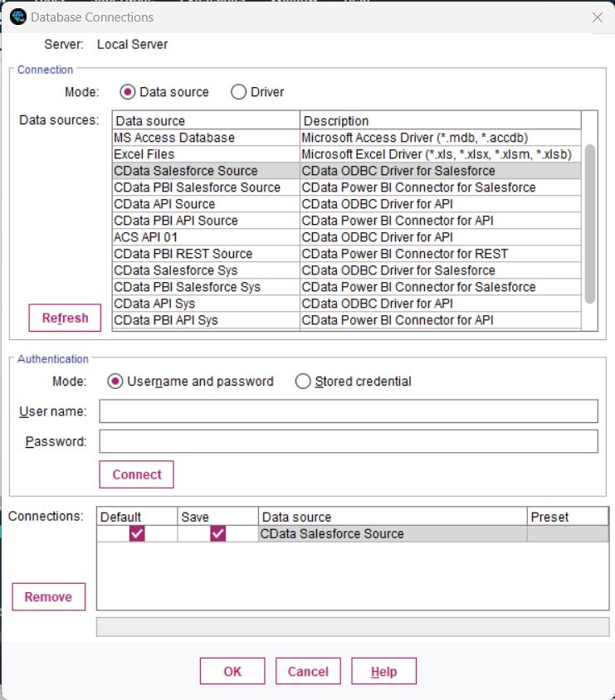Click the Refresh button
This screenshot has height=700, width=615.
(65, 318)
